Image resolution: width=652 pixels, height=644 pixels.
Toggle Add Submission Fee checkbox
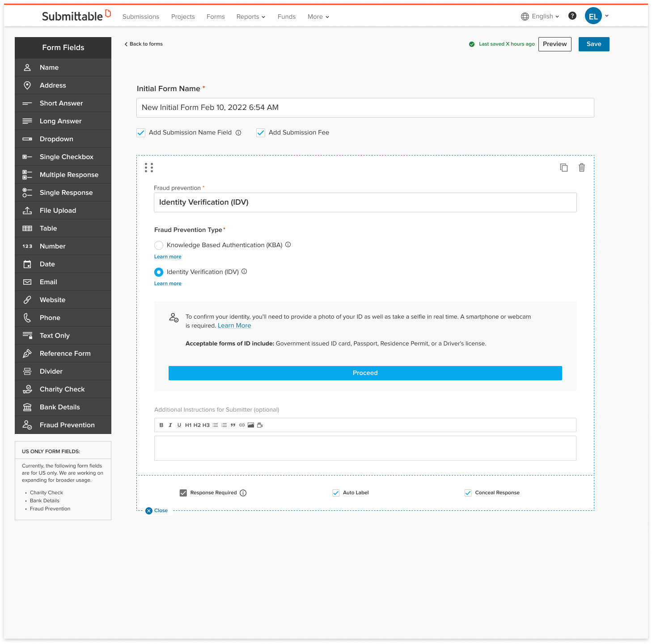pyautogui.click(x=261, y=133)
